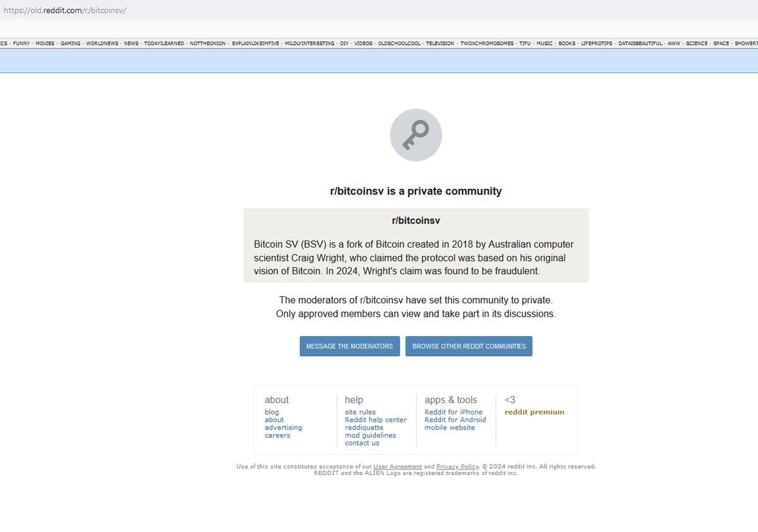Image resolution: width=758 pixels, height=532 pixels.
Task: Click the 'r/bitcoinsv' title in description box
Action: pos(416,221)
